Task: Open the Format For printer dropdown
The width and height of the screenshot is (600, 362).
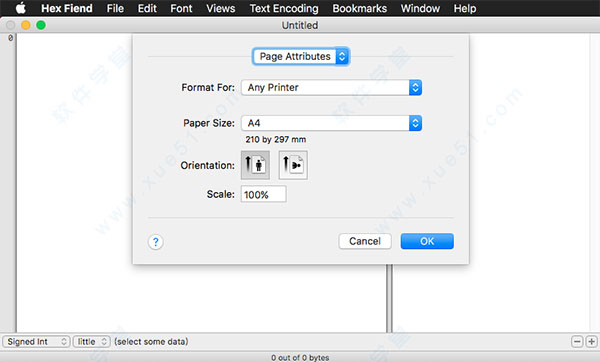Action: (331, 88)
